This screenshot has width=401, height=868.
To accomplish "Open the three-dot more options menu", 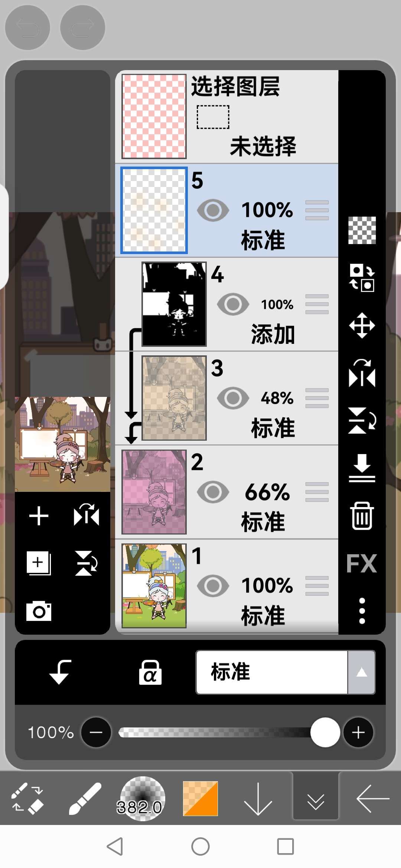I will pyautogui.click(x=362, y=611).
